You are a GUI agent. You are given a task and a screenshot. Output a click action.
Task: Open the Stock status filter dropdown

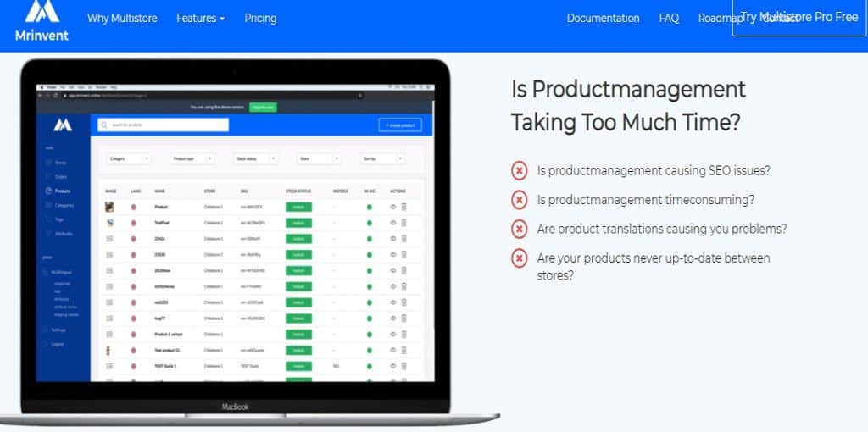(255, 158)
